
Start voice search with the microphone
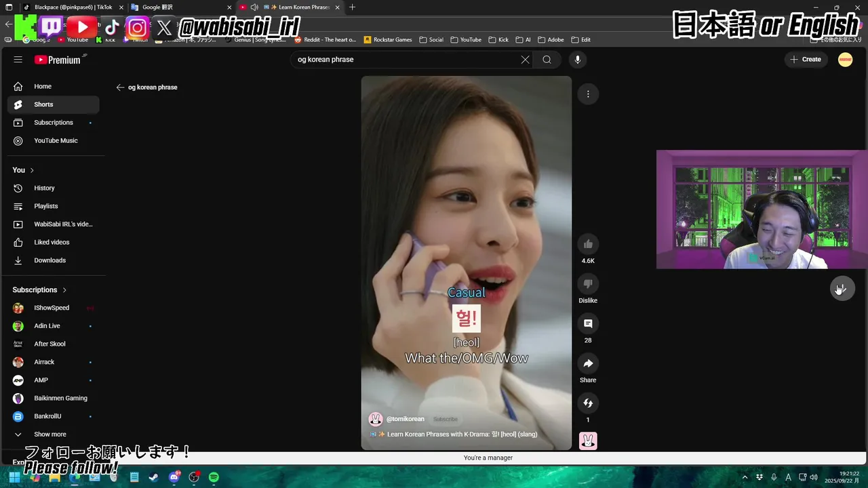578,60
